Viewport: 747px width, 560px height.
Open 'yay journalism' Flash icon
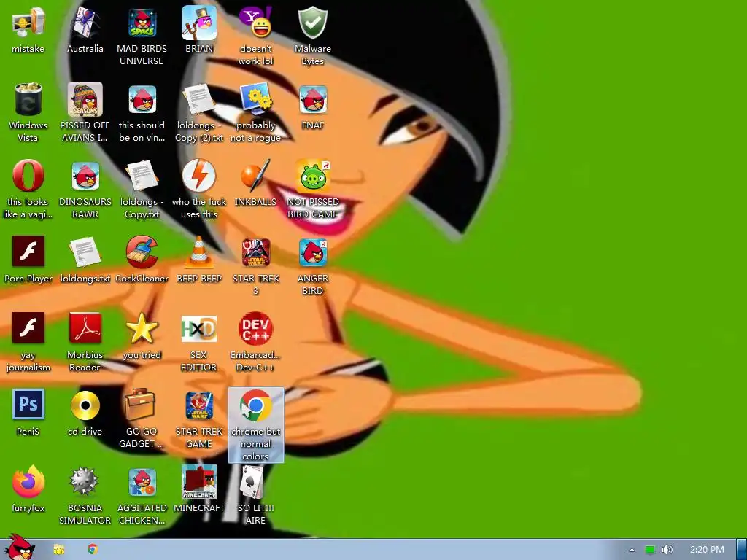pyautogui.click(x=28, y=327)
